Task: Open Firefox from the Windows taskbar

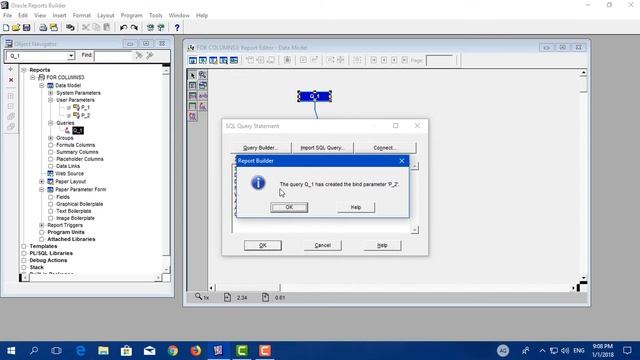Action: coord(196,350)
